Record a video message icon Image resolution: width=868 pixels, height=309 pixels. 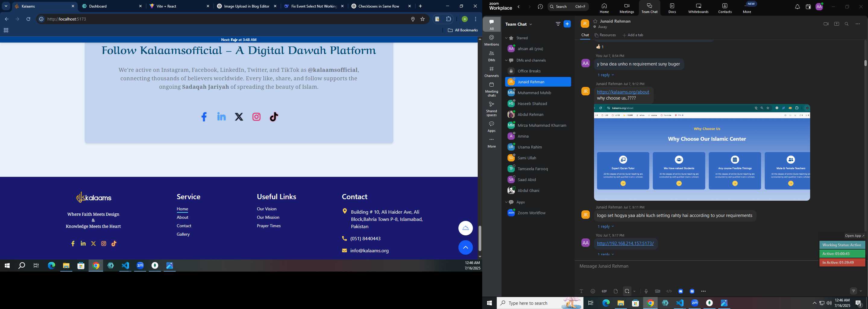[657, 291]
